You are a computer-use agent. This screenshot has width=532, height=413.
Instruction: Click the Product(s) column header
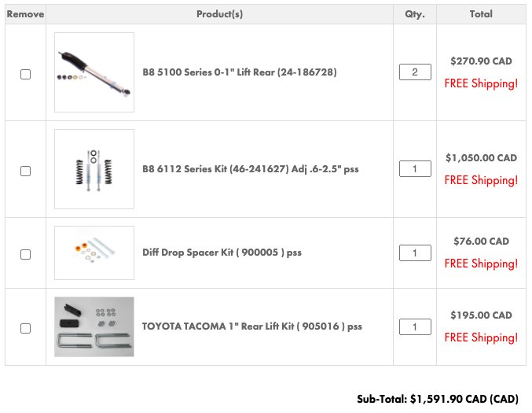(x=219, y=14)
